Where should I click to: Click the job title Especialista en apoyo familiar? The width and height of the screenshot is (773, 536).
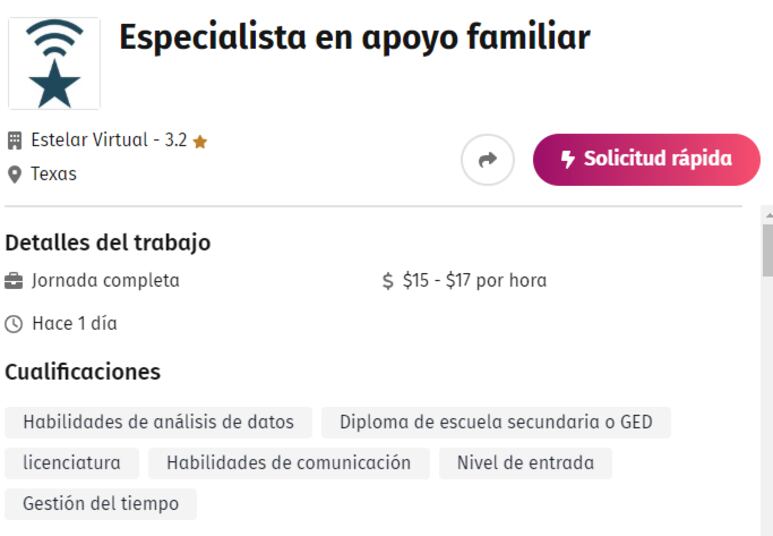[355, 37]
